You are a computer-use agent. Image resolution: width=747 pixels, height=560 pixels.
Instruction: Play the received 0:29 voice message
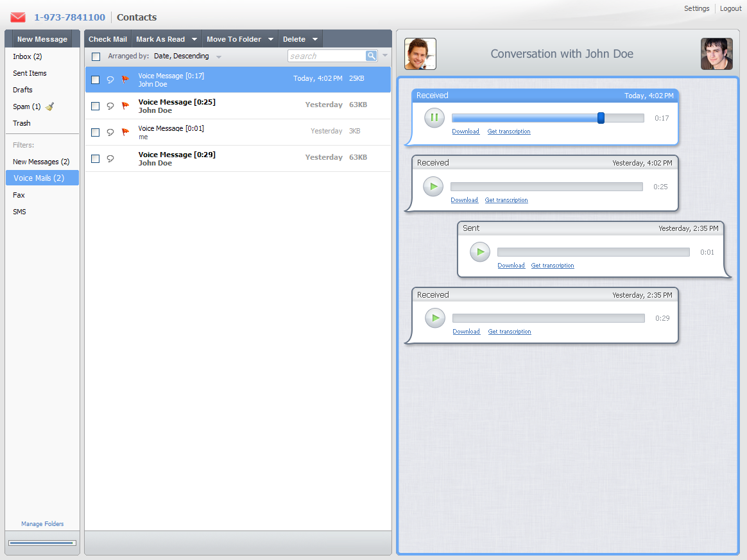click(435, 318)
